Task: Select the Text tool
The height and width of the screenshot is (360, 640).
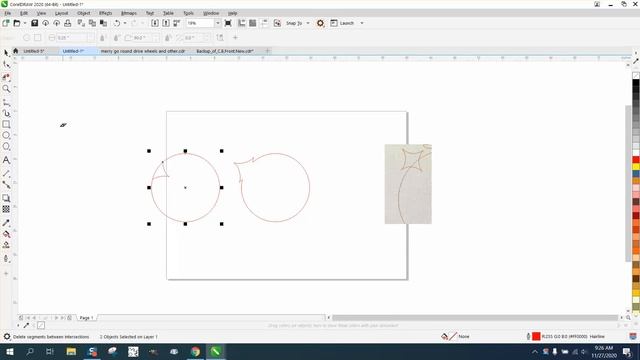Action: (x=6, y=160)
